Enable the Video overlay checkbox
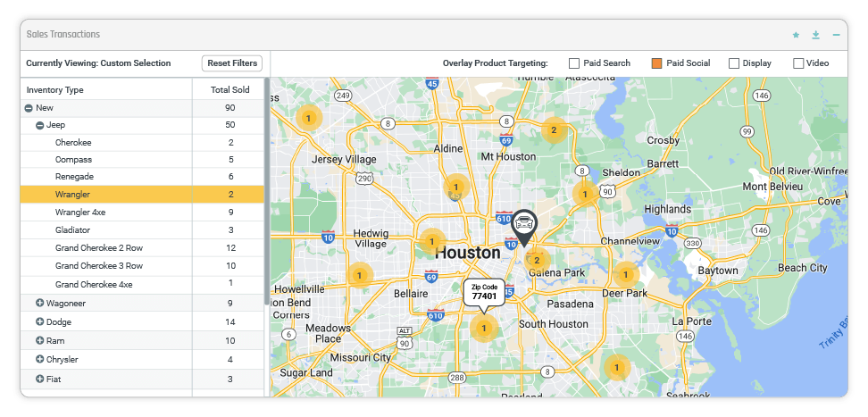Screen dimensions: 868x417 pos(798,63)
